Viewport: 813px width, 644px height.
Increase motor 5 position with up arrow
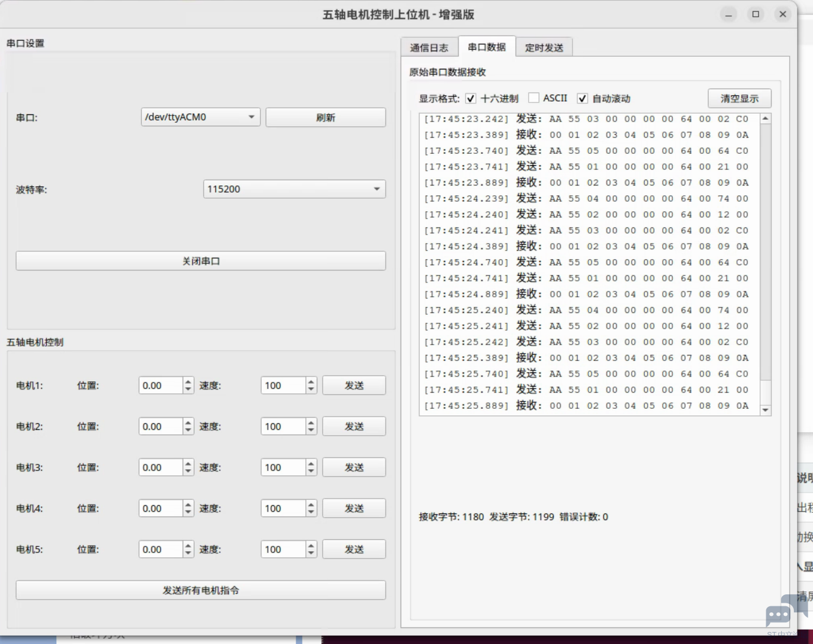tap(188, 545)
